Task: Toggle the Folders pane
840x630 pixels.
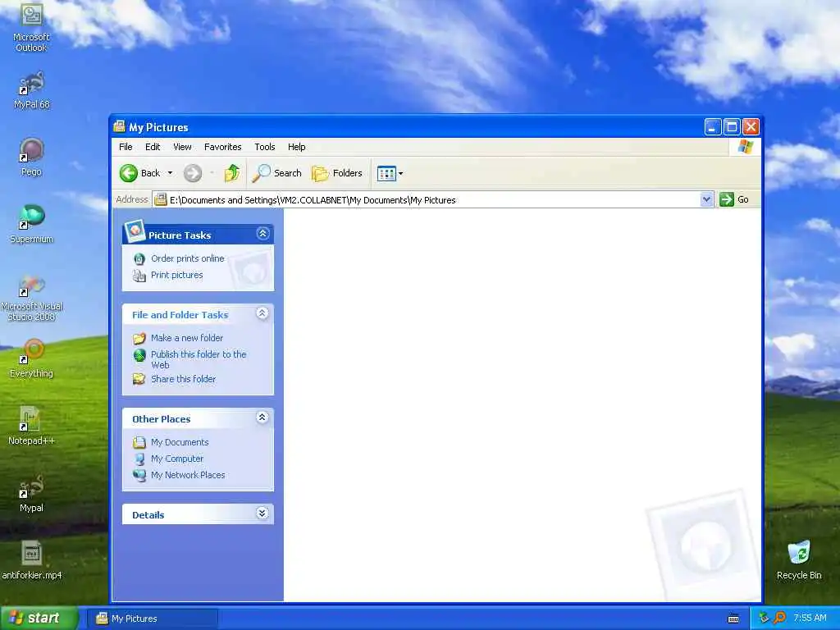Action: click(x=337, y=173)
